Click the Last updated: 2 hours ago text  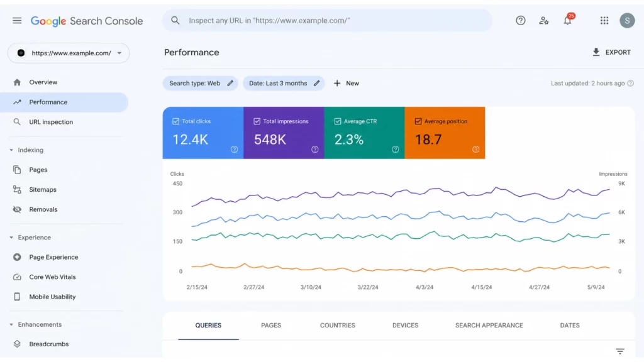(588, 84)
